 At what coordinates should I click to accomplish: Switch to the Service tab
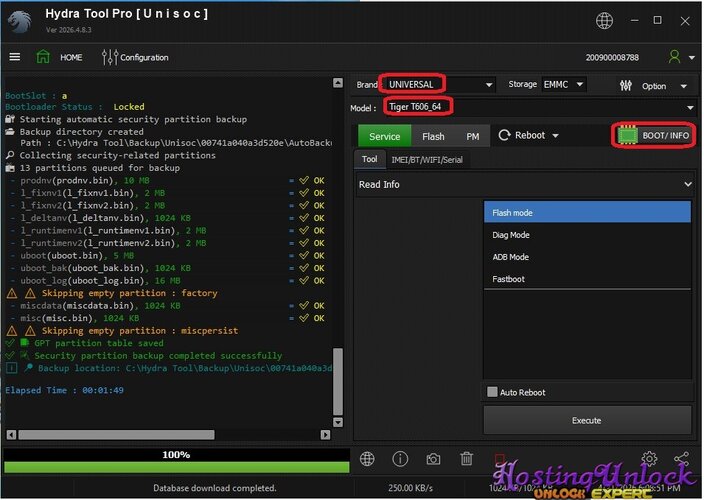(384, 136)
